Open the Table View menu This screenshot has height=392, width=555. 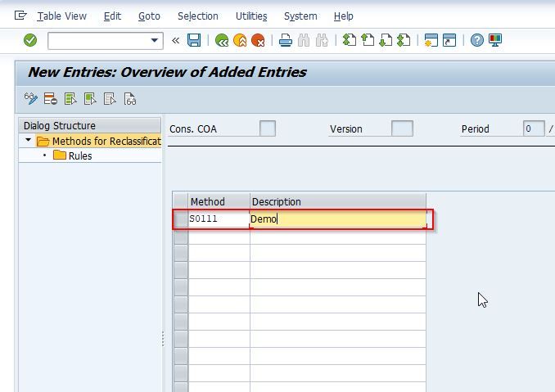[x=61, y=16]
